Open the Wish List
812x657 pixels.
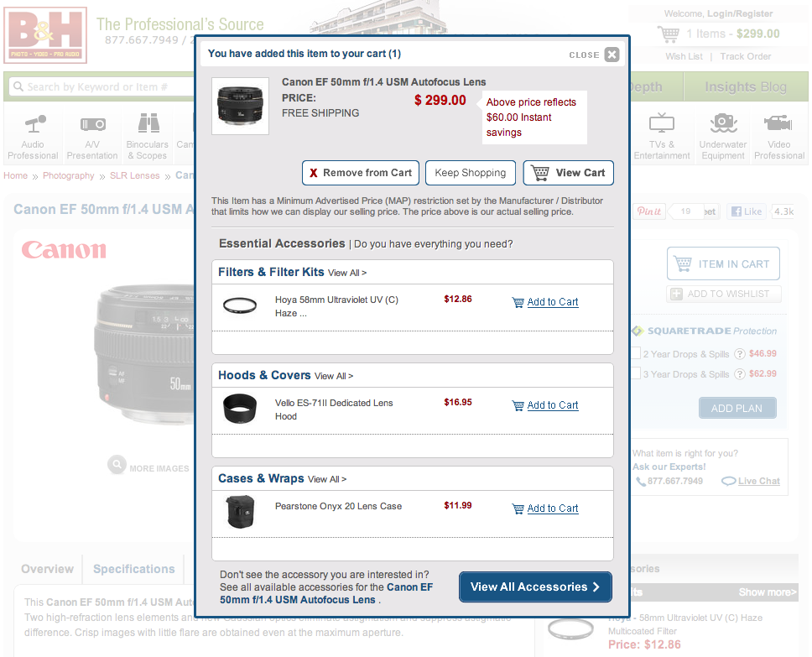point(684,56)
